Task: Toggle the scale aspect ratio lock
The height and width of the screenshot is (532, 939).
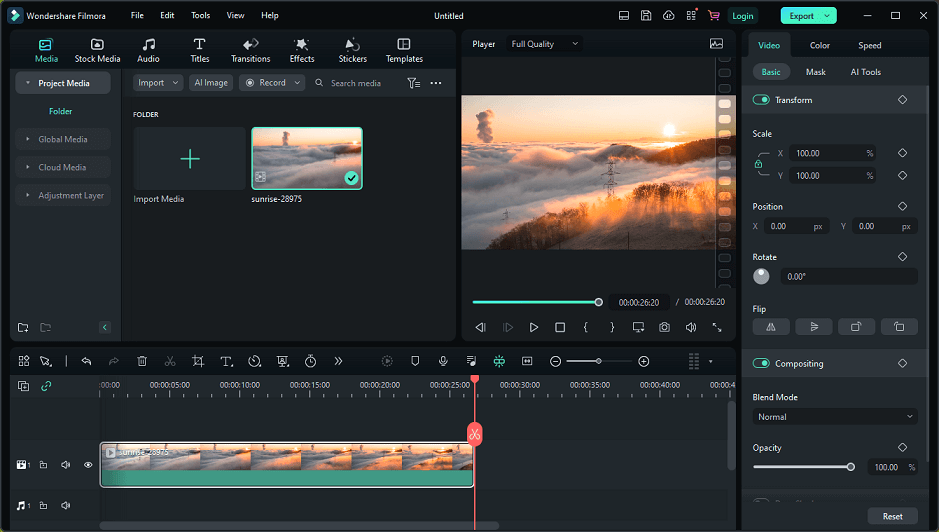Action: pyautogui.click(x=758, y=164)
